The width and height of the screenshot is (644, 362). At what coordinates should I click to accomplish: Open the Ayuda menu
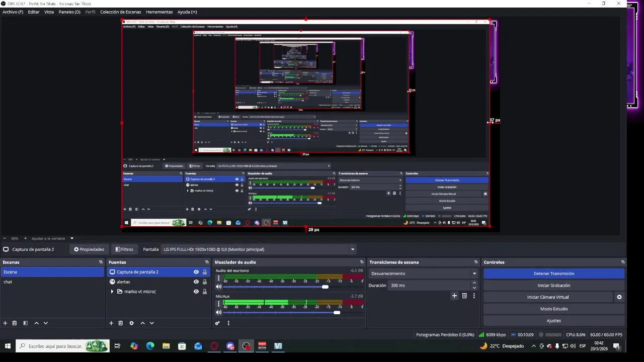point(187,12)
